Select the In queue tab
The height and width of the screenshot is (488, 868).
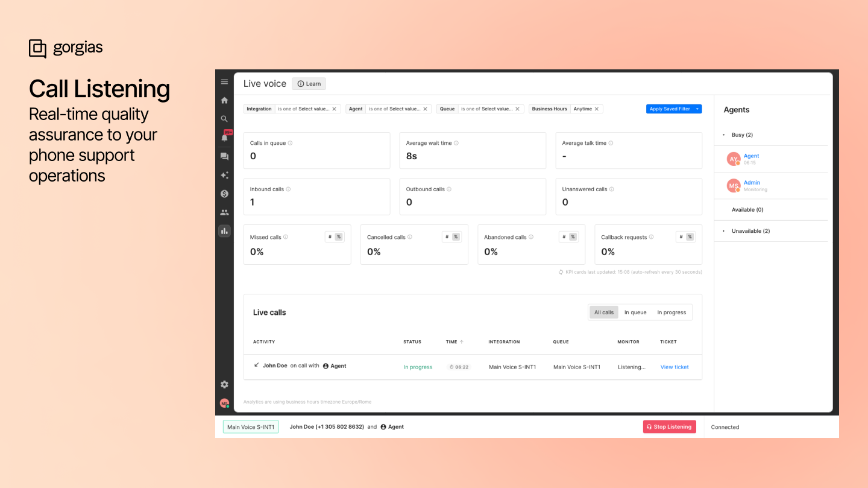pos(635,312)
